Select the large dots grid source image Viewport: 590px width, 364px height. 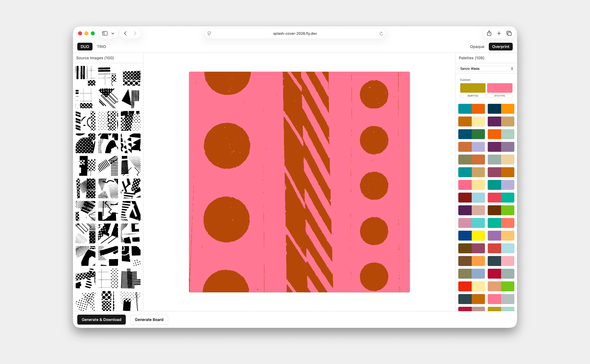click(x=131, y=76)
